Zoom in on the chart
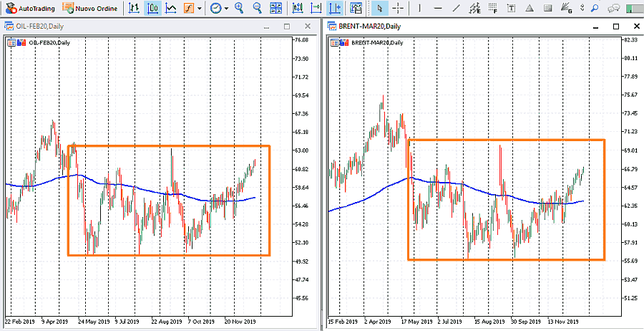This screenshot has width=644, height=331. (x=239, y=9)
